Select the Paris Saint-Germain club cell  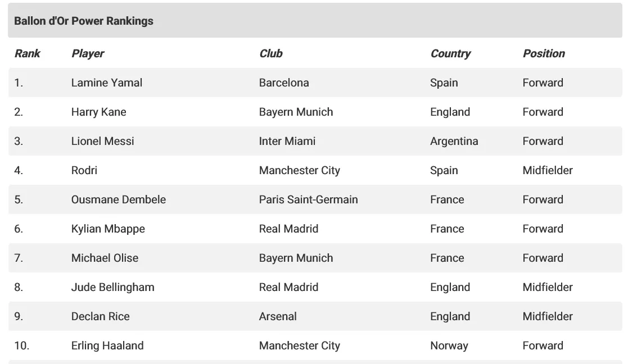click(x=309, y=199)
